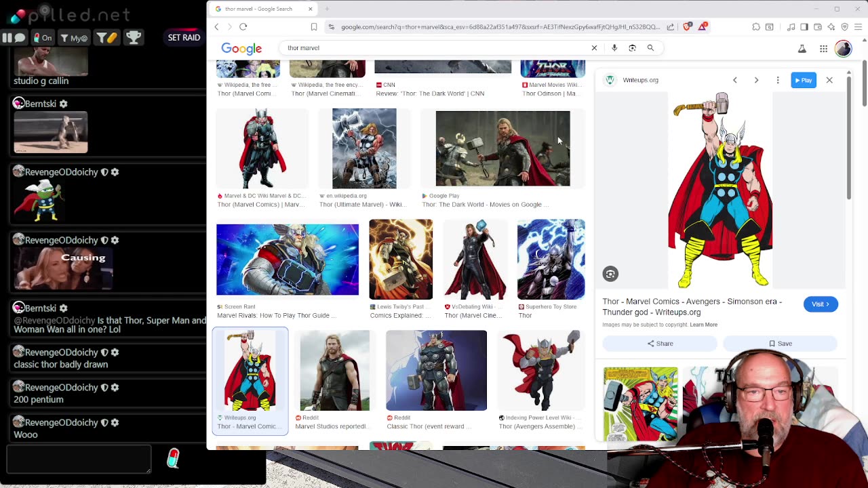Go back in browser history
The height and width of the screenshot is (488, 868).
(x=217, y=27)
